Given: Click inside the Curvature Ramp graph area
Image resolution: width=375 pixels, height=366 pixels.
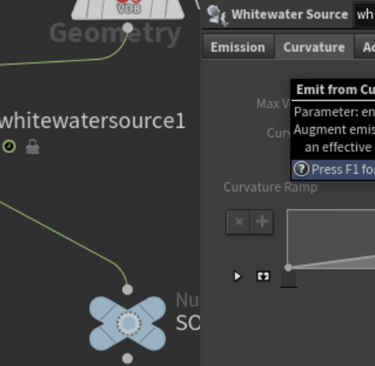Looking at the screenshot, I should click(331, 239).
